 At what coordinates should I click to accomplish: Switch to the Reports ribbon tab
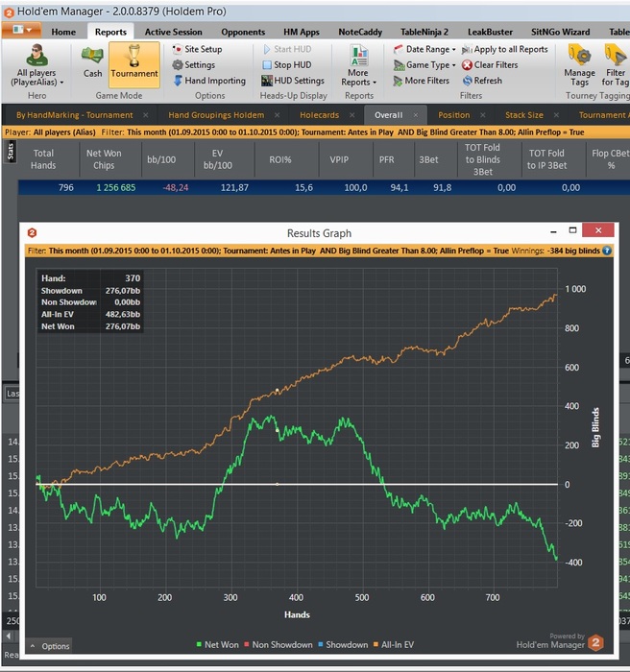point(110,32)
